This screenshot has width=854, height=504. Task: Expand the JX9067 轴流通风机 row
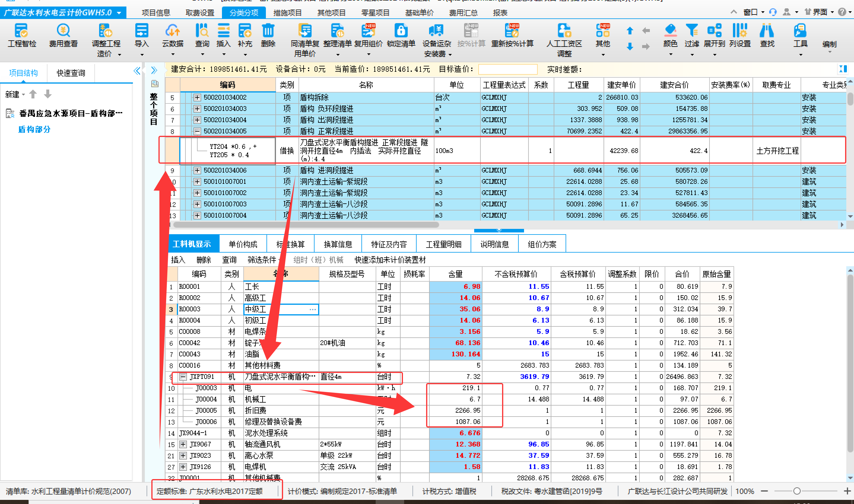183,444
